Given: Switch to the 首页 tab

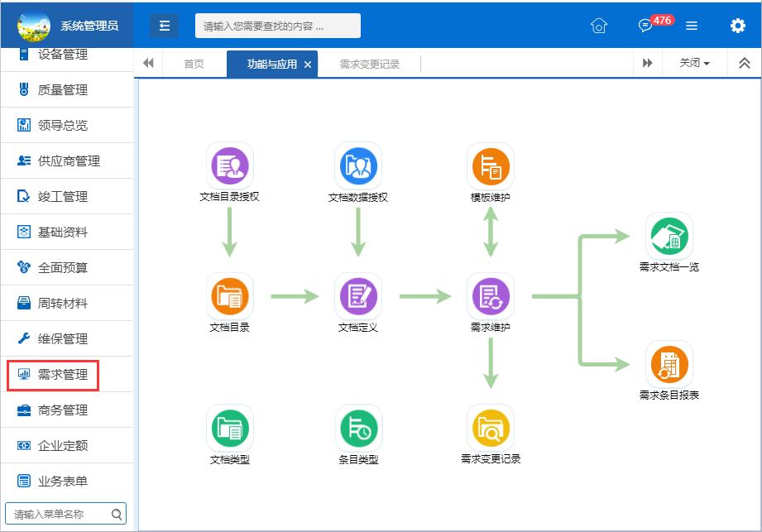Looking at the screenshot, I should pos(194,64).
